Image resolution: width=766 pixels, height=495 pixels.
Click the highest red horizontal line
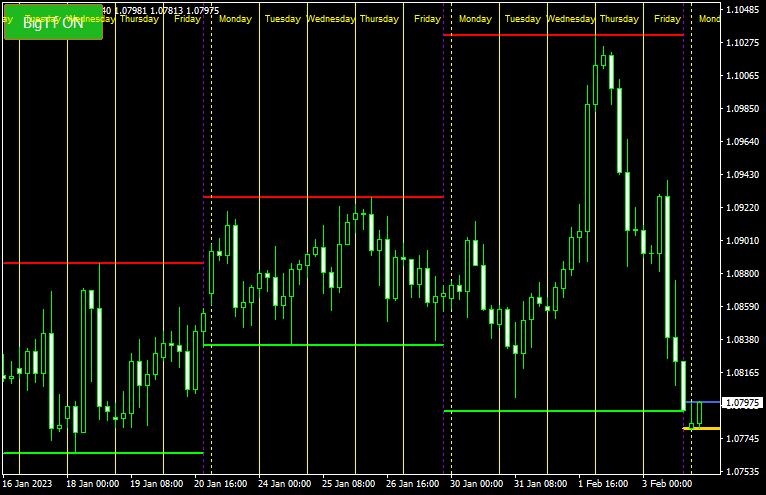point(563,35)
